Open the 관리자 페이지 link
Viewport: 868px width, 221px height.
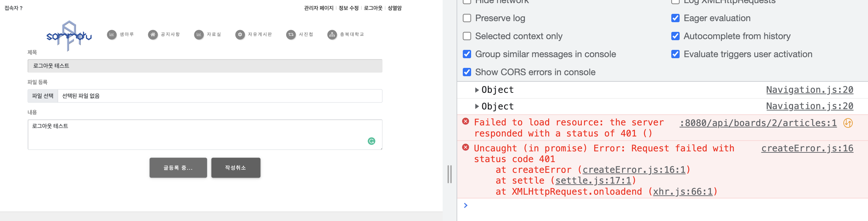(318, 8)
